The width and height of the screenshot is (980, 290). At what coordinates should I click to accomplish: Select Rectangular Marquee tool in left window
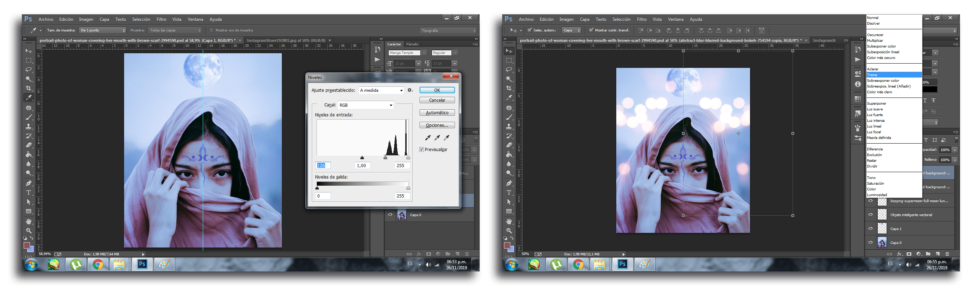point(29,60)
